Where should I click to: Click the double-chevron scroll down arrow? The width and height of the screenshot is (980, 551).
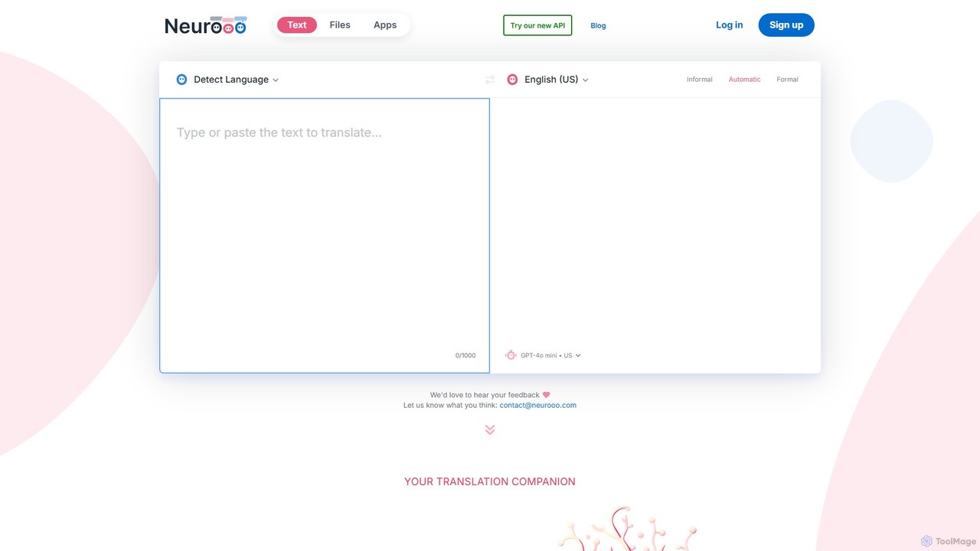490,430
